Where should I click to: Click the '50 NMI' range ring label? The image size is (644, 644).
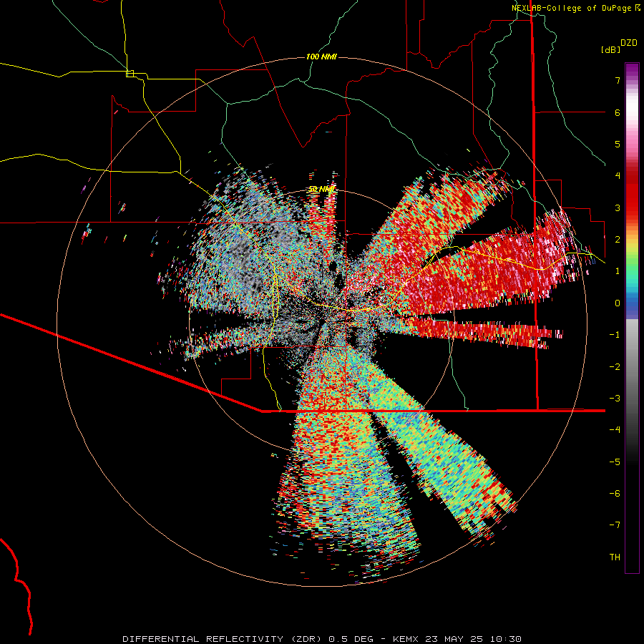[321, 189]
